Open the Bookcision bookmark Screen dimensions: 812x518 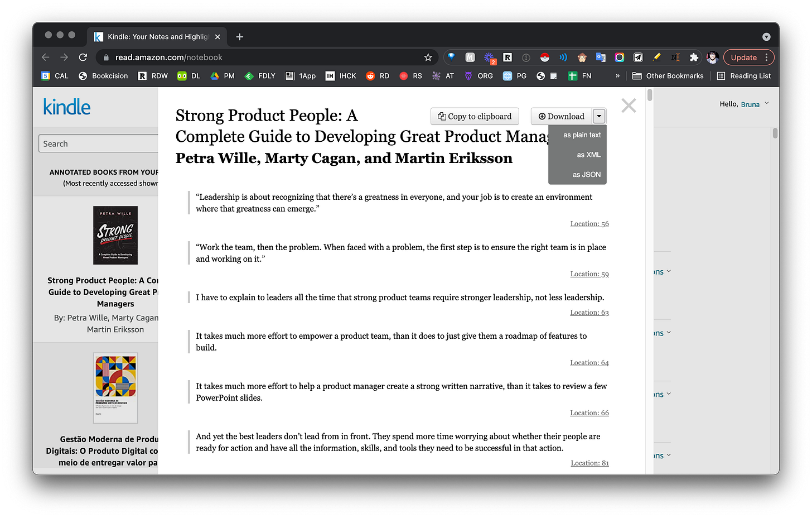point(103,76)
